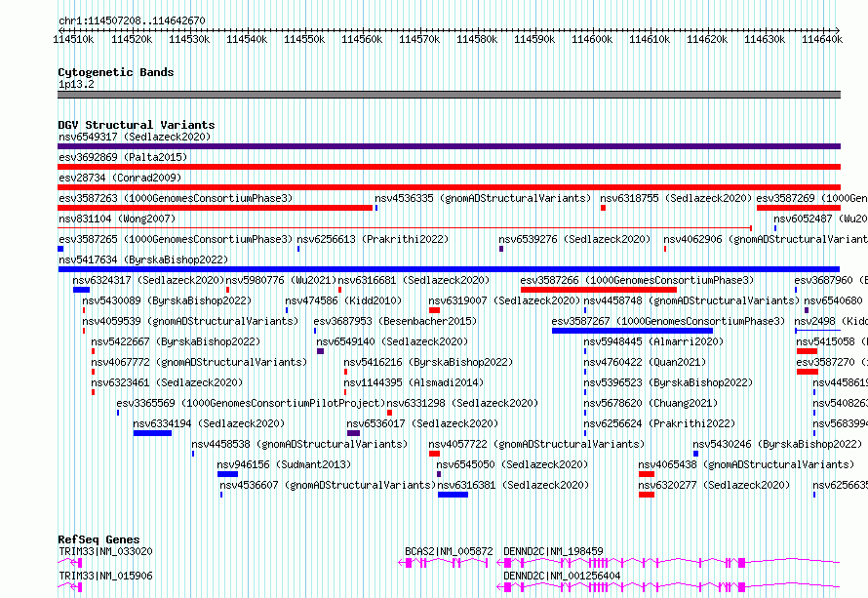The width and height of the screenshot is (868, 598).
Task: Click the nsv831104 (Wong2007) label
Action: click(x=117, y=219)
